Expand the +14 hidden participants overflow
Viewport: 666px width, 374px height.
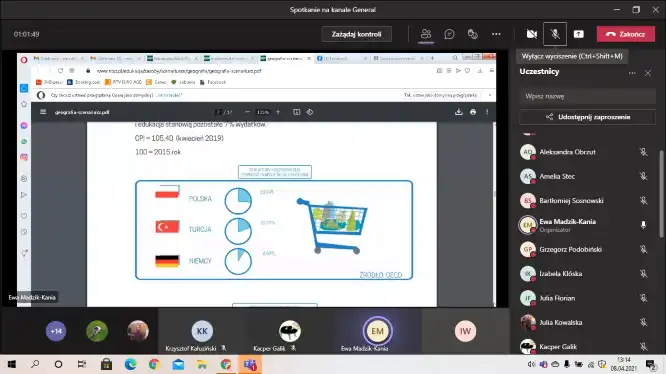point(56,331)
